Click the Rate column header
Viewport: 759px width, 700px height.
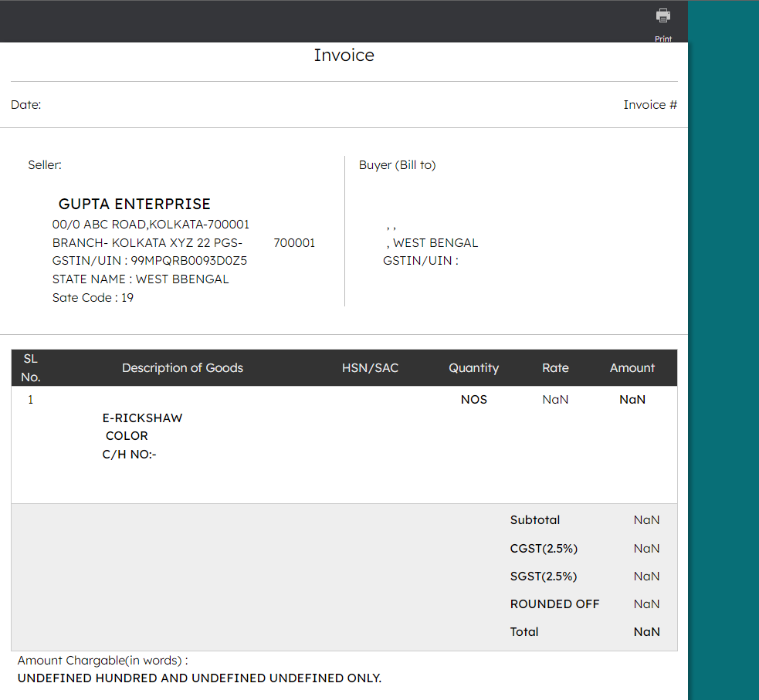(x=555, y=368)
